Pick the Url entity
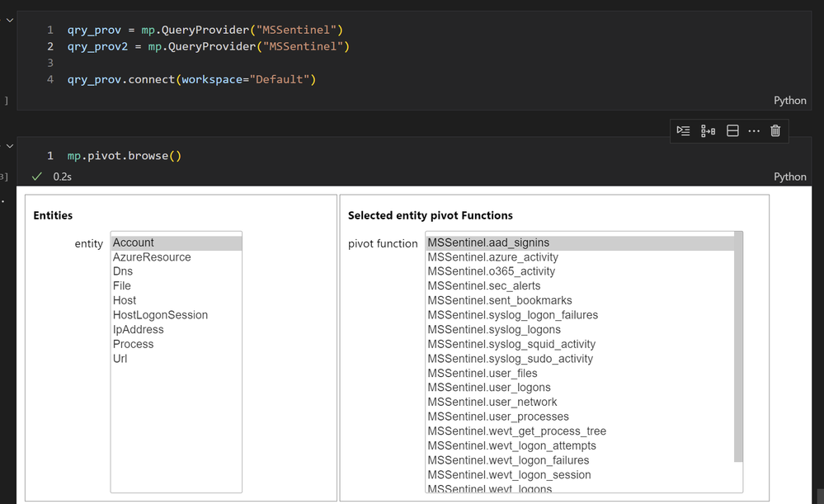824x504 pixels. [x=120, y=359]
